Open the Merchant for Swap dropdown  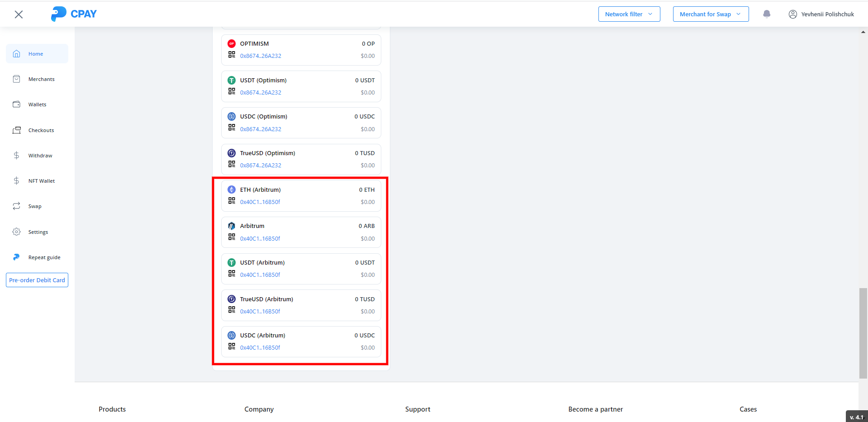click(x=710, y=14)
